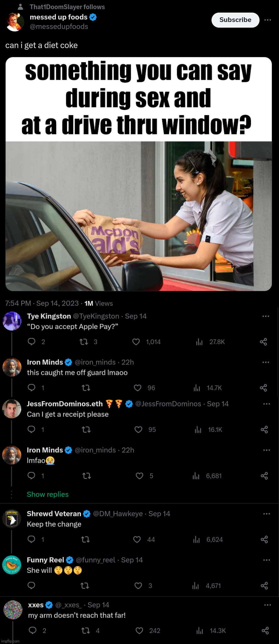
Task: Like Funny Reel's reply
Action: click(138, 586)
